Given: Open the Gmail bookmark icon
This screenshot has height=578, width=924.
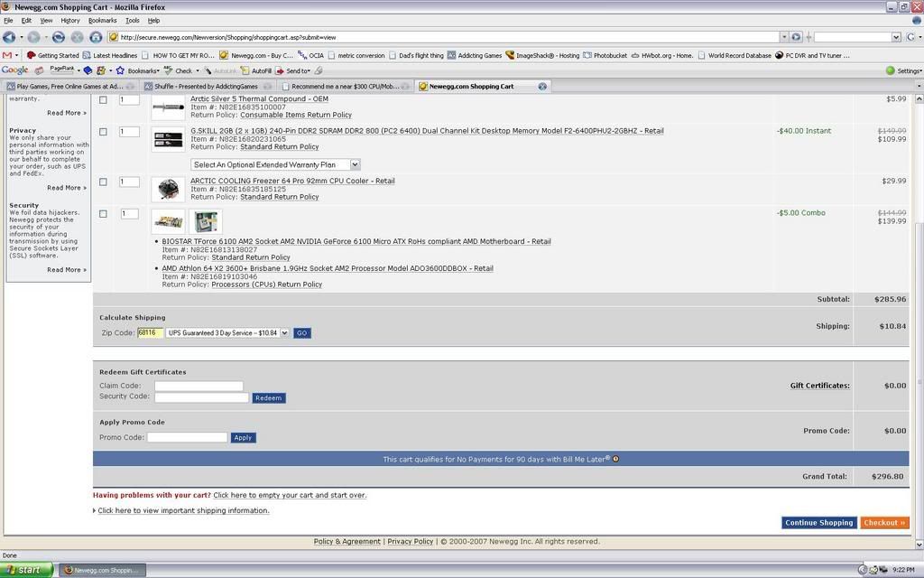Looking at the screenshot, I should click(7, 55).
